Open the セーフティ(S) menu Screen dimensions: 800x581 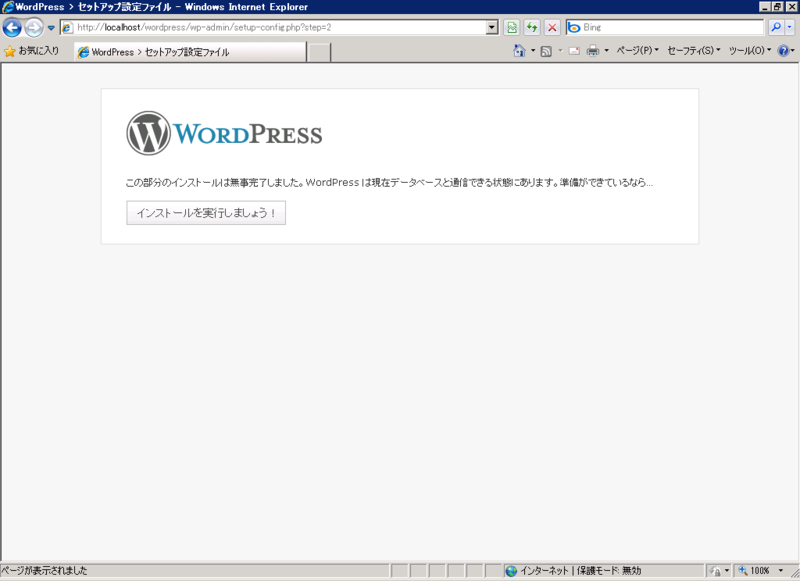tap(694, 50)
